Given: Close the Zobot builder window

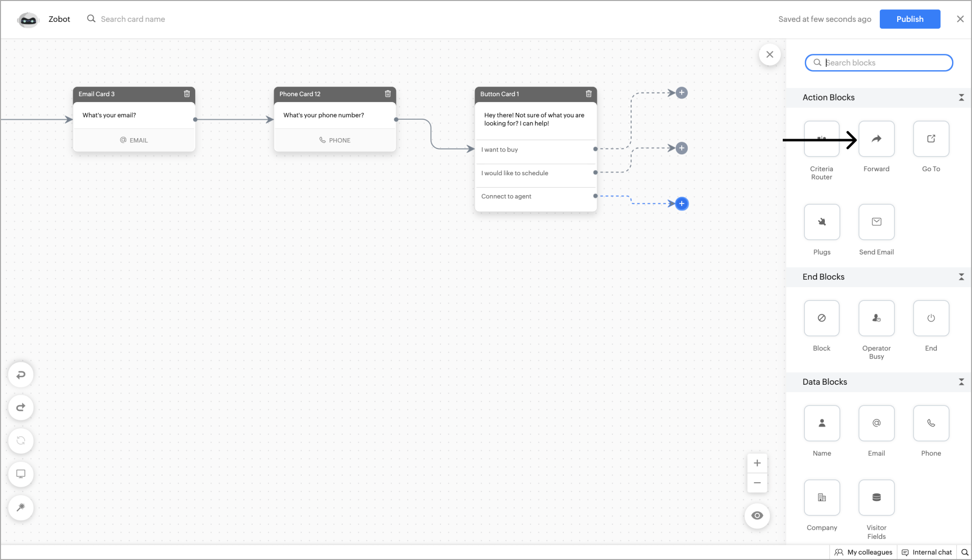Looking at the screenshot, I should [960, 19].
